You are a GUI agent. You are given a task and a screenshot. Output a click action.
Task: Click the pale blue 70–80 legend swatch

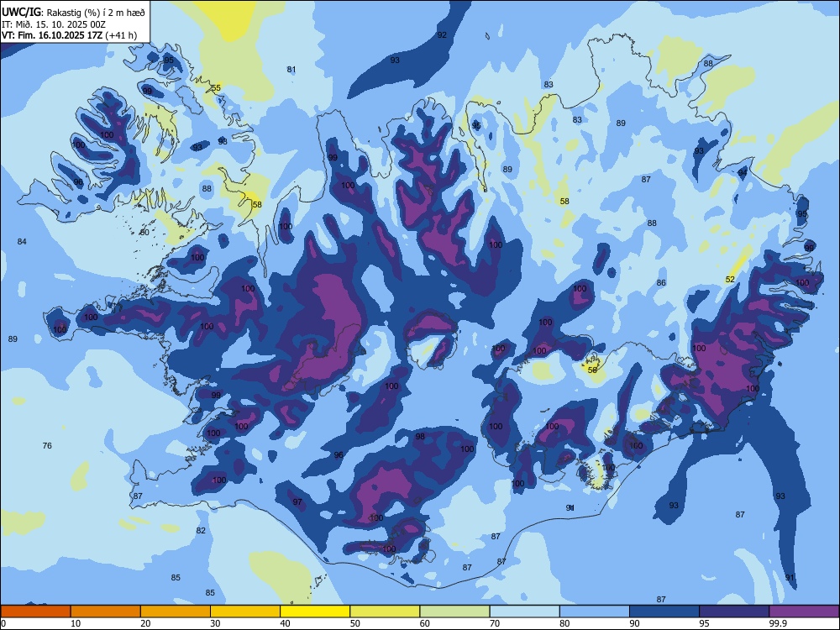[524, 612]
